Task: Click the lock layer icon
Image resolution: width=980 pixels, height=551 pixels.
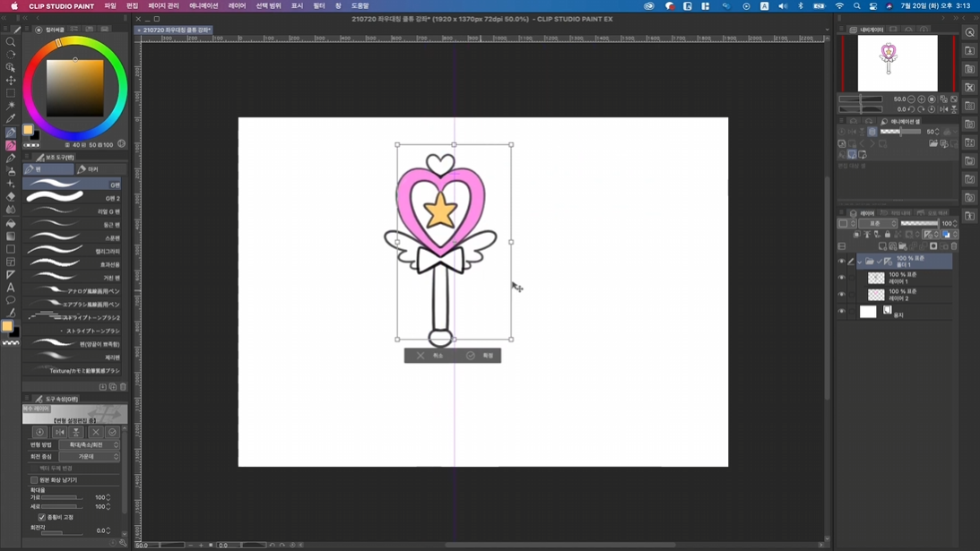Action: tap(887, 234)
